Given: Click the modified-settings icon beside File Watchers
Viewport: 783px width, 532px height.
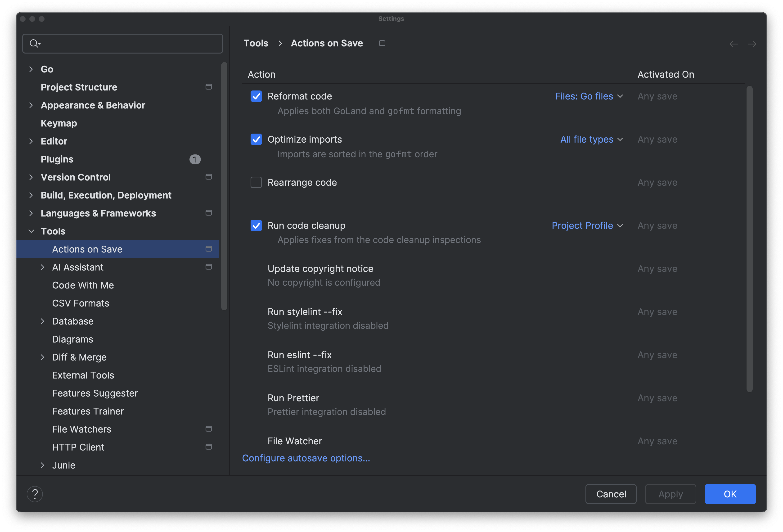Looking at the screenshot, I should point(209,428).
